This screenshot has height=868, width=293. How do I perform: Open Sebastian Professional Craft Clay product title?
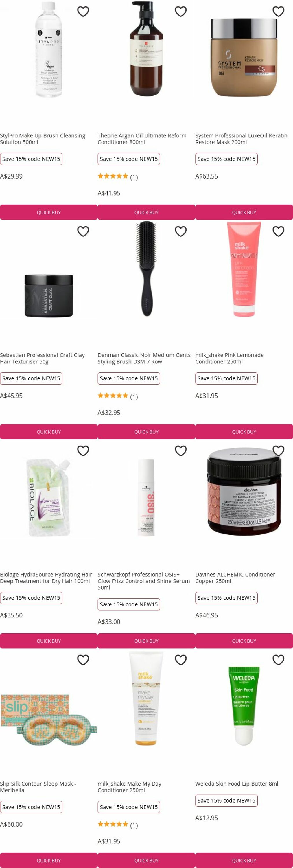43,358
